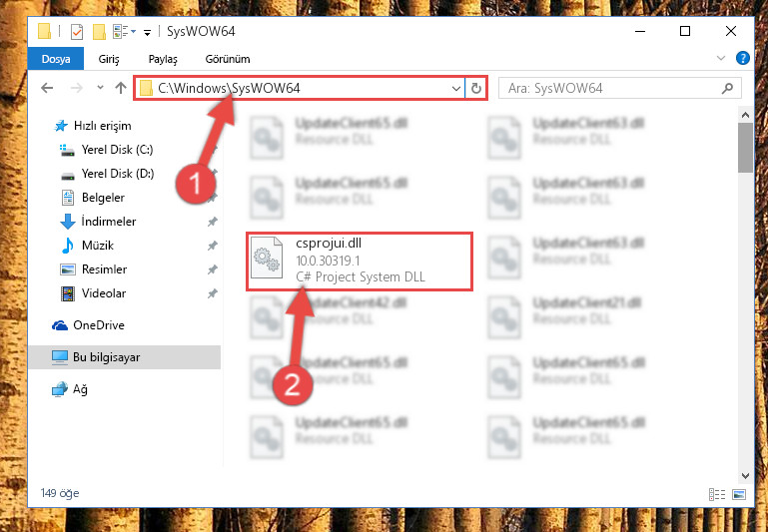Screen dimensions: 768x532
Task: Switch to large icons view layout
Action: [x=739, y=494]
